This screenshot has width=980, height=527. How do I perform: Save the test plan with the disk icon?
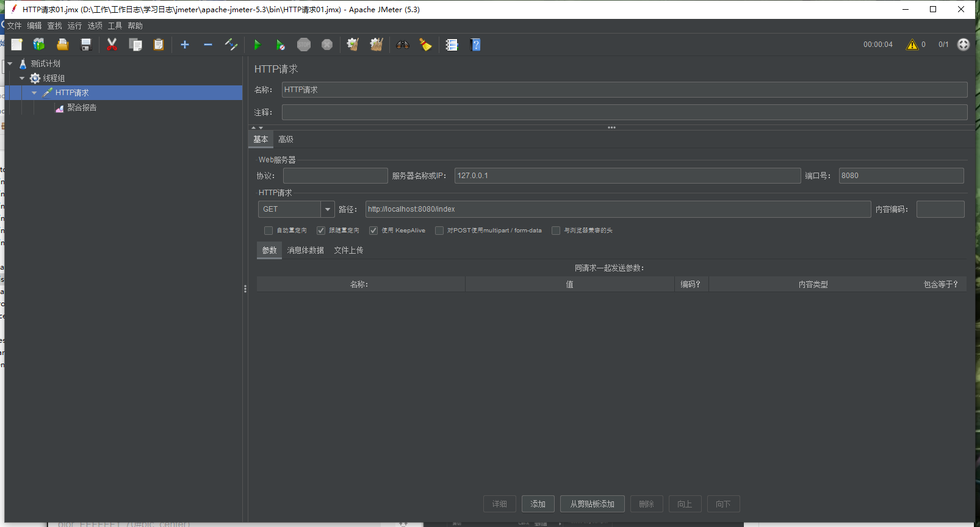point(86,45)
